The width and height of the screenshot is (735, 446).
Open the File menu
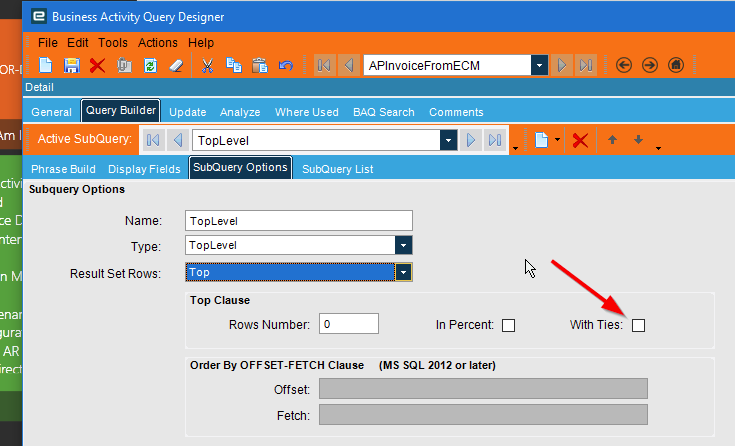[47, 43]
